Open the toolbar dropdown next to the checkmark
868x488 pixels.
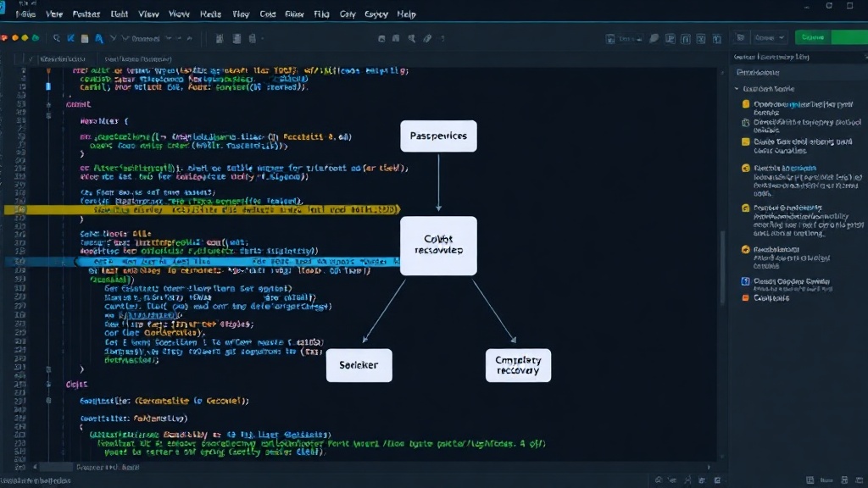147,38
